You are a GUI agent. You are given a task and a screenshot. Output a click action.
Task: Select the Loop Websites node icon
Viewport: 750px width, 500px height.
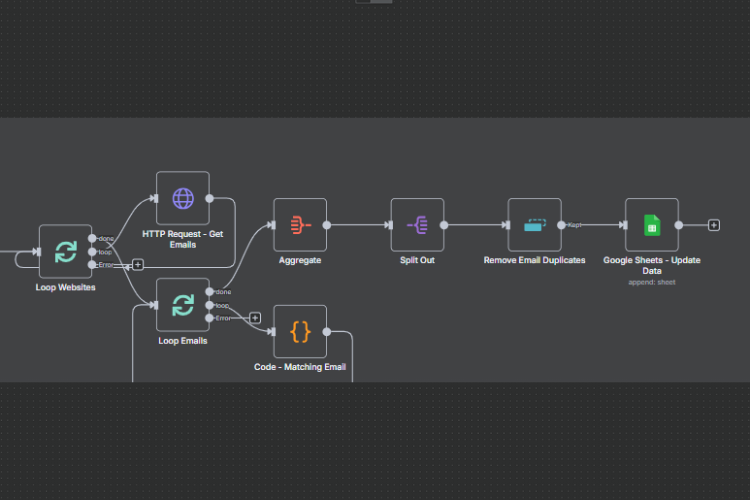(66, 252)
